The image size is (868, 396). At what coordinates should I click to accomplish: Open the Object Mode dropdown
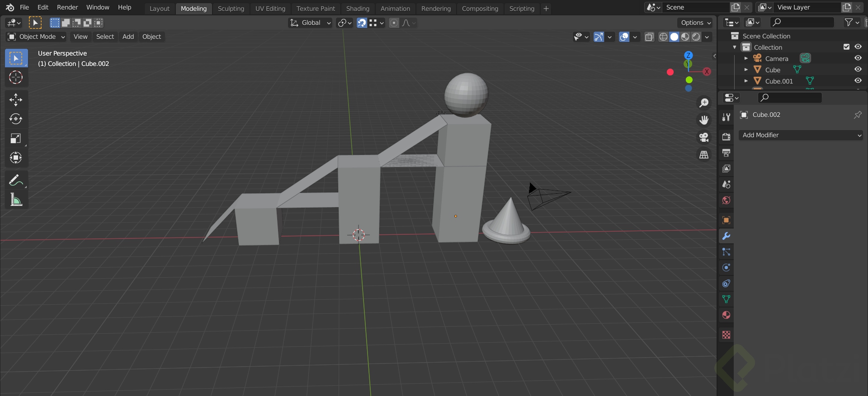coord(37,37)
